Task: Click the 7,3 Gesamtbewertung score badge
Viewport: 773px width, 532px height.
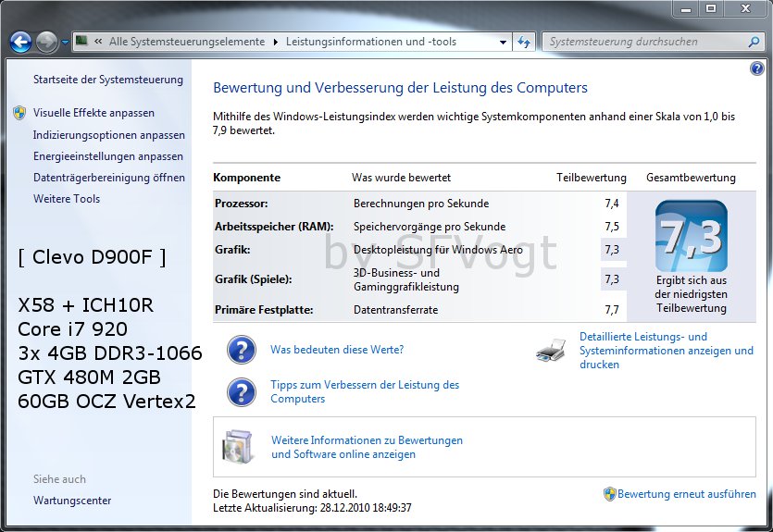Action: pos(692,236)
